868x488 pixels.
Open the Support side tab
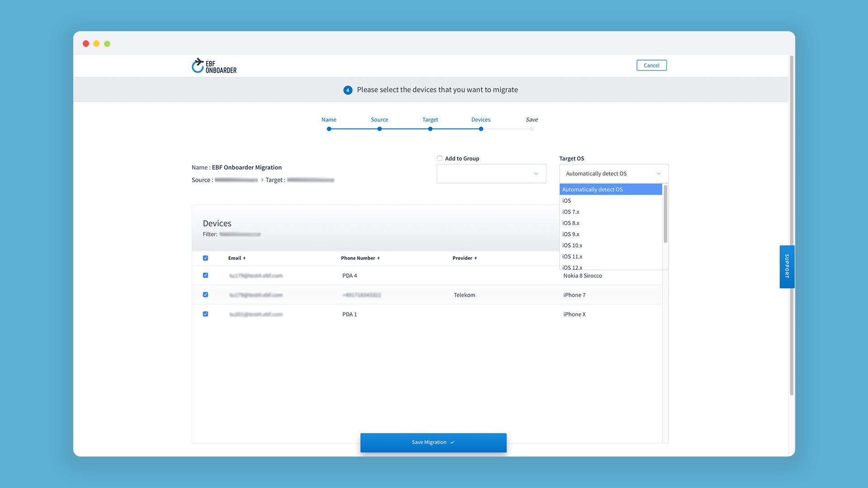[x=787, y=267]
